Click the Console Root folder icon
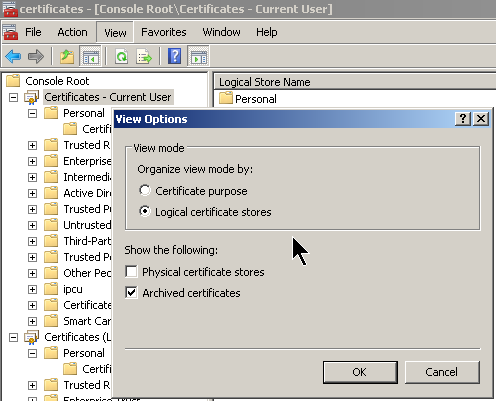This screenshot has width=496, height=401. click(13, 81)
